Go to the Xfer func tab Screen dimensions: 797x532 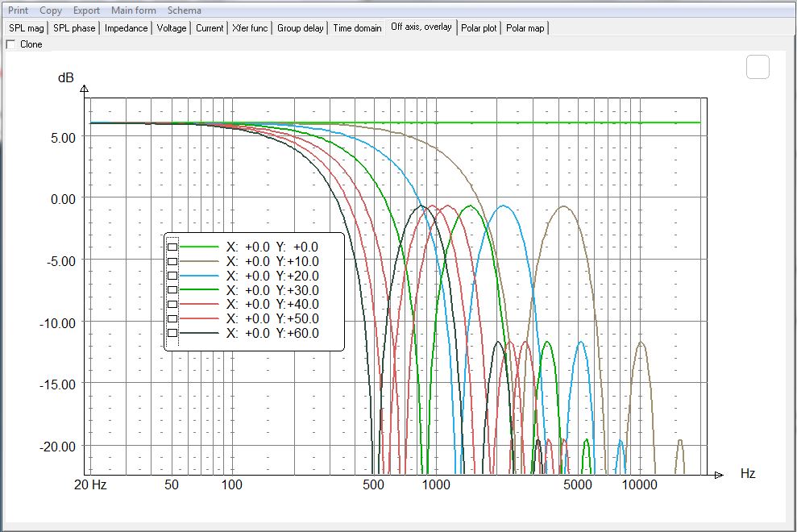point(250,28)
